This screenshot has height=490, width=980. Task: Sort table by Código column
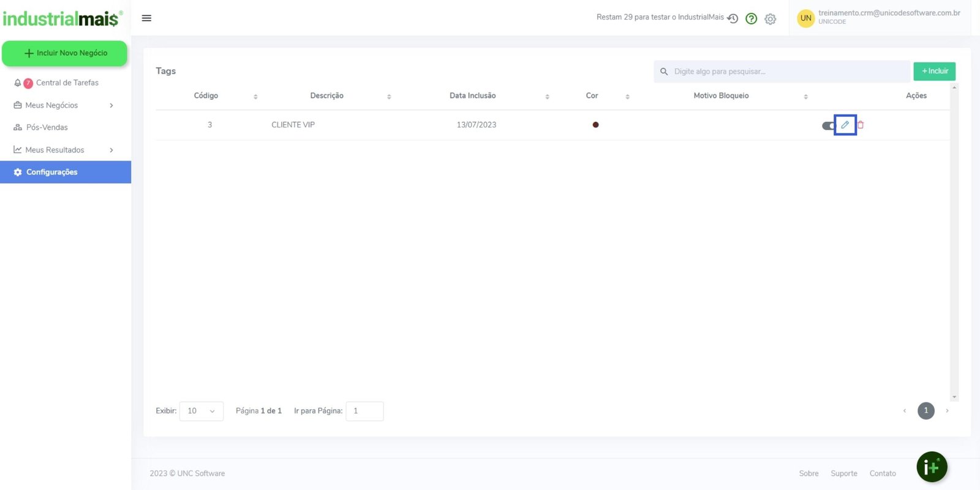click(255, 96)
